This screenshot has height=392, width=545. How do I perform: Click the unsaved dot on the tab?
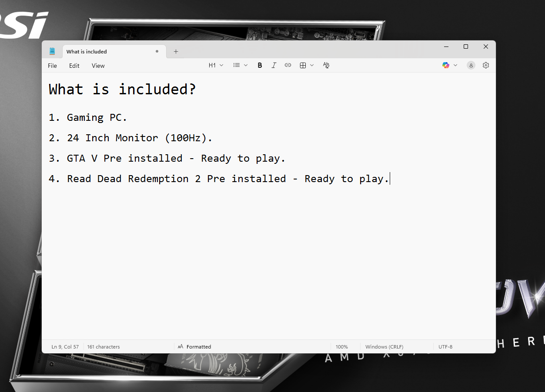(x=157, y=51)
